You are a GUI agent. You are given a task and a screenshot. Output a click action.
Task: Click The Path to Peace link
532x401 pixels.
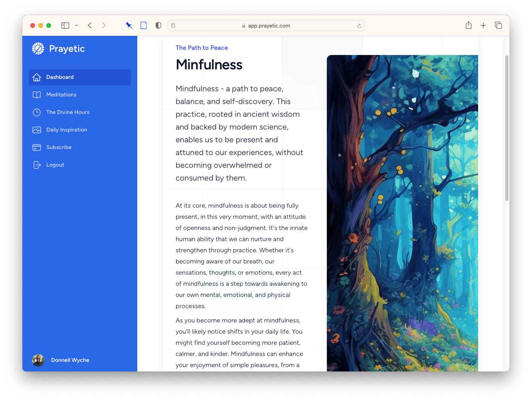point(202,48)
